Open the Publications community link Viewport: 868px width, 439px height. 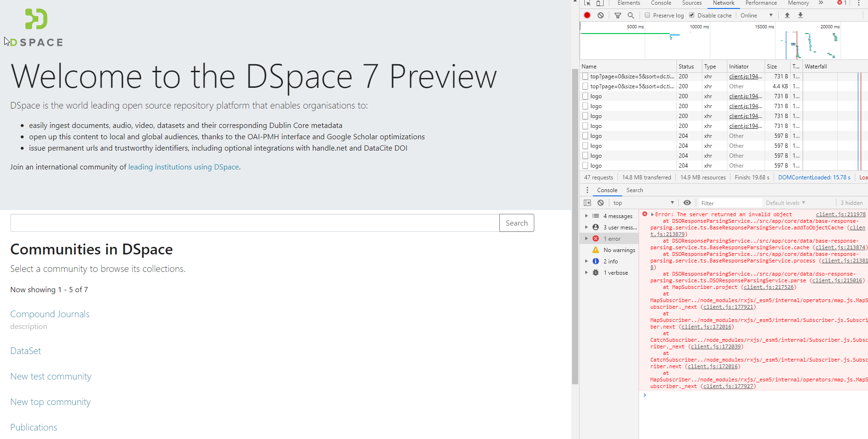click(x=34, y=427)
